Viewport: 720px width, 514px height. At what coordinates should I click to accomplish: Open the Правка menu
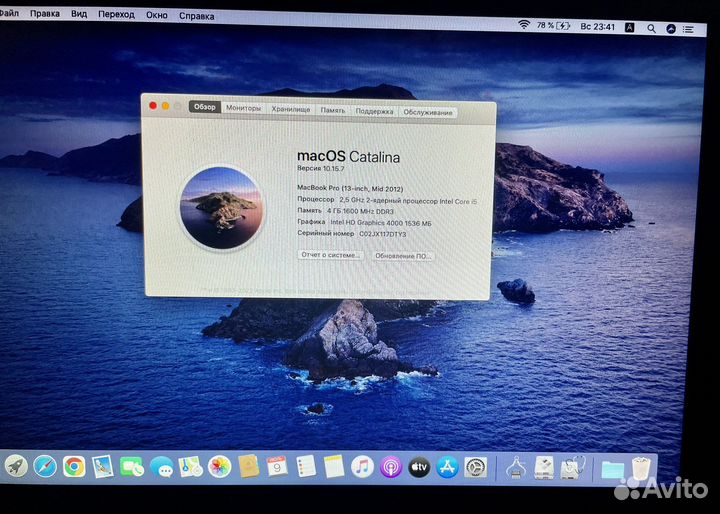tap(45, 13)
